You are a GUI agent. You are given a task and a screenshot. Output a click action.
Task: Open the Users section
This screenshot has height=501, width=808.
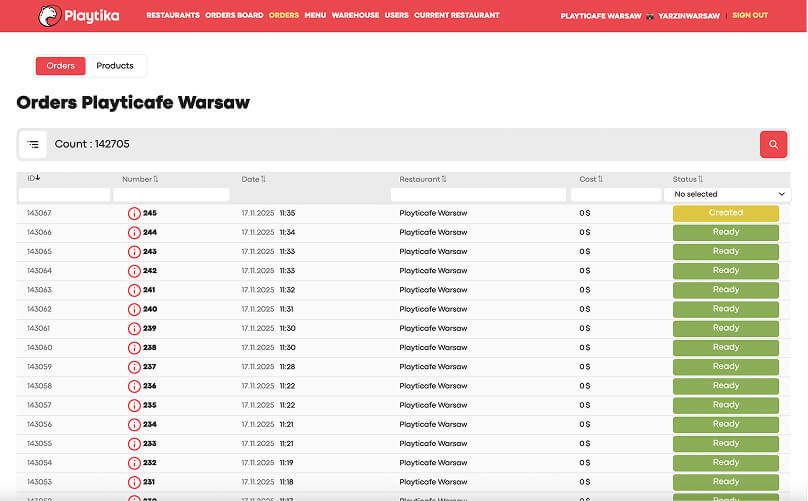pos(396,15)
